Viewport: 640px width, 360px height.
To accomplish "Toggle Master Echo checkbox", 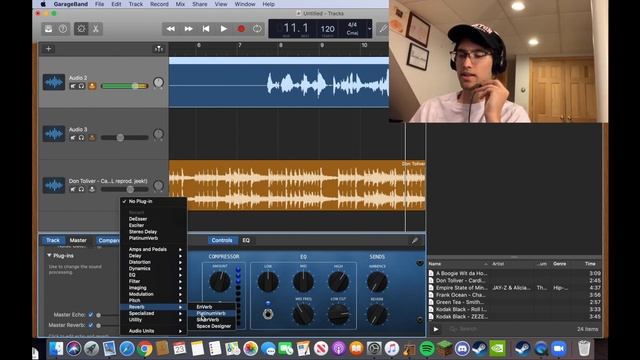I will pyautogui.click(x=91, y=315).
